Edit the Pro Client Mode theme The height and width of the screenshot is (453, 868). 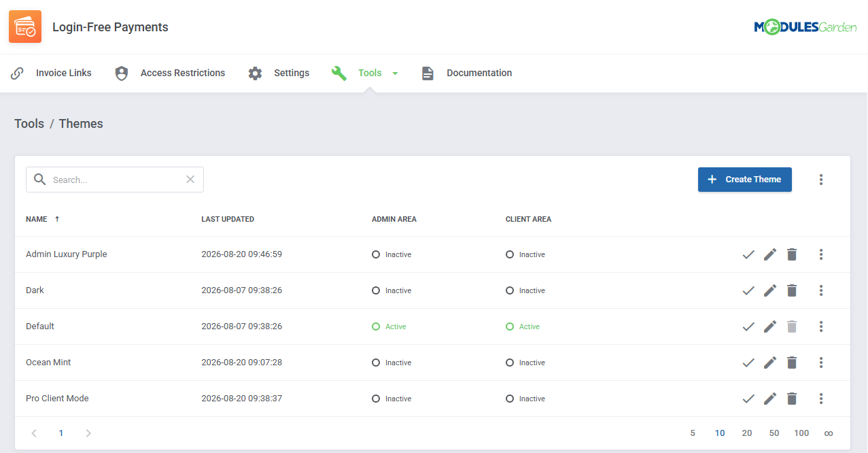[x=770, y=399]
